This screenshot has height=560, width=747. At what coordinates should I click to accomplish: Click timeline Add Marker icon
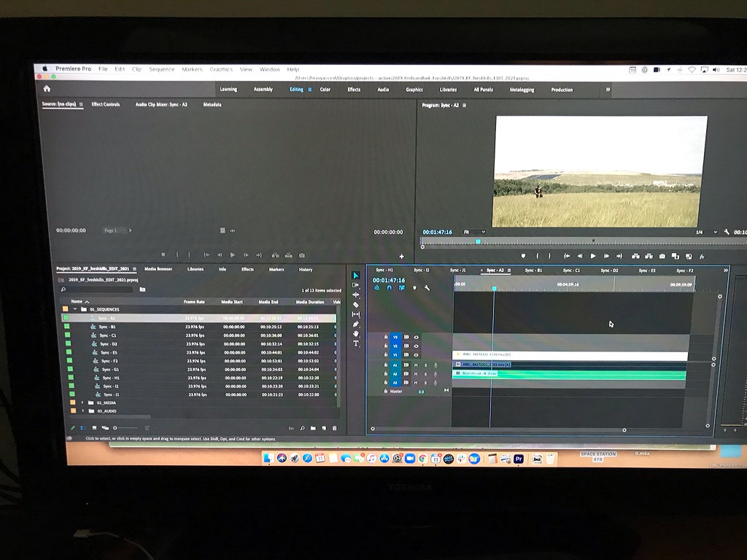414,287
